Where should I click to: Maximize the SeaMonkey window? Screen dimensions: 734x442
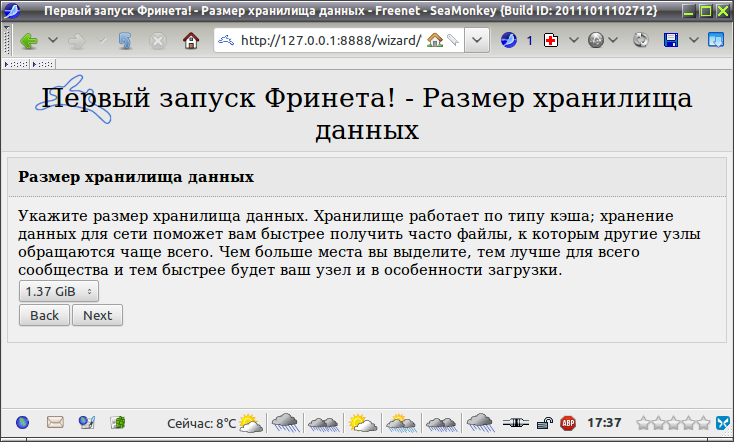pyautogui.click(x=706, y=10)
